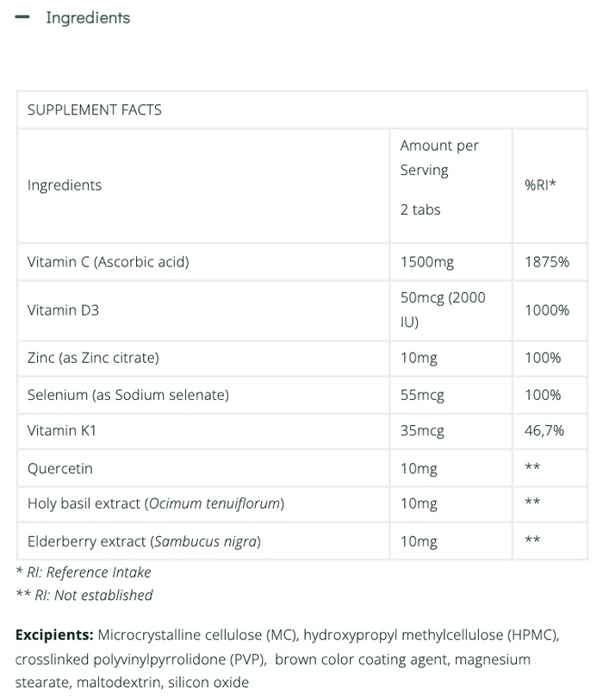Click the RI: Reference Intake footnote

[84, 572]
